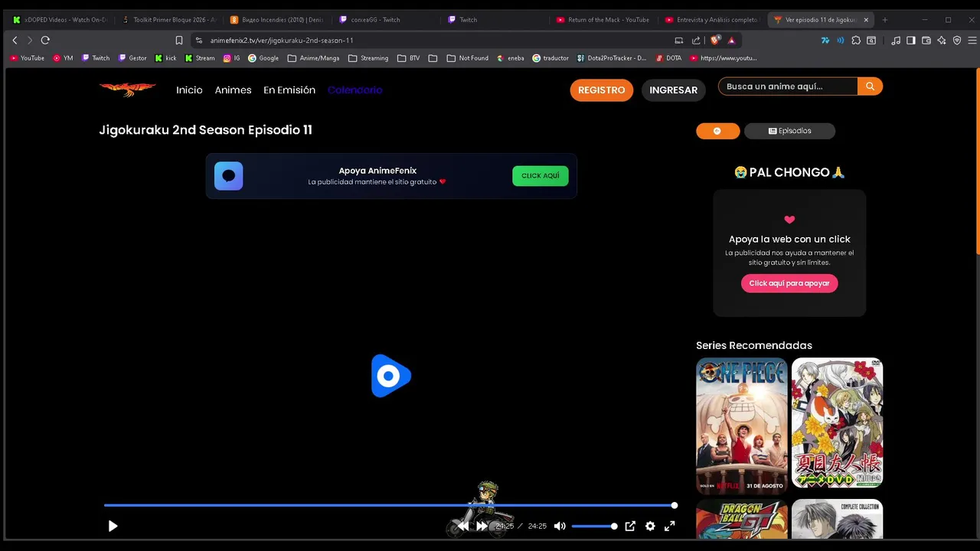
Task: Close the Jigokuraku episode 11 tab
Action: pyautogui.click(x=866, y=20)
